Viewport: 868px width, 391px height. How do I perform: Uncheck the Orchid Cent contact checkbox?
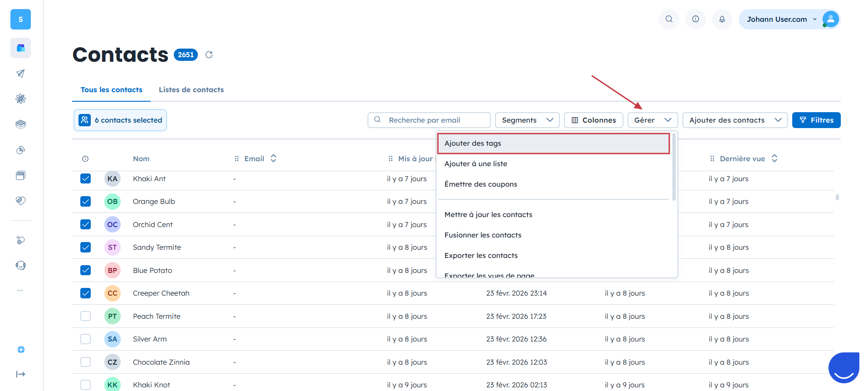click(x=85, y=224)
